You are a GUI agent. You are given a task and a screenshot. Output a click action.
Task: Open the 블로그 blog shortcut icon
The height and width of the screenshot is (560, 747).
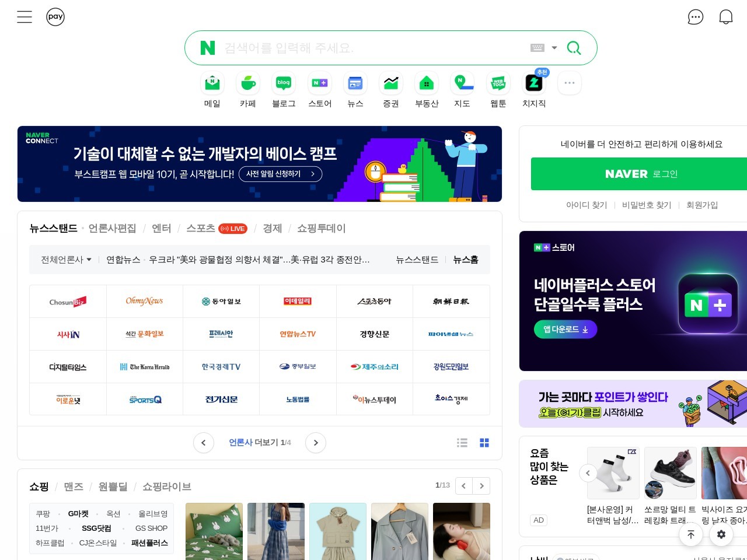point(284,83)
